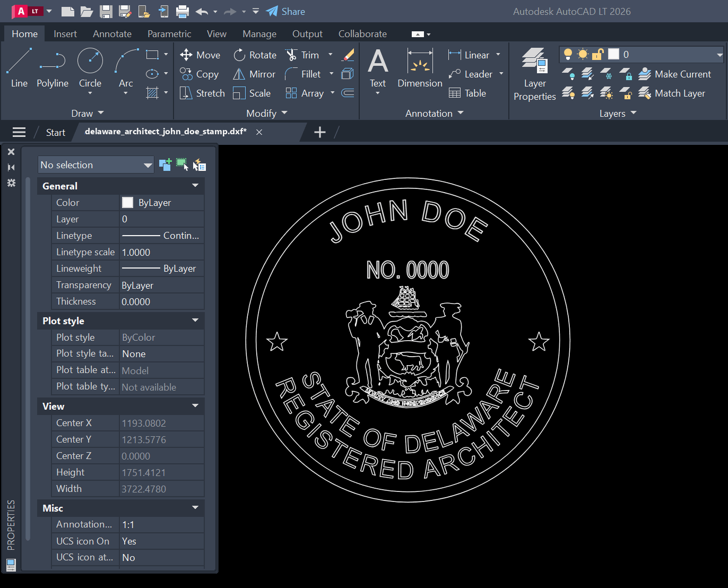Select the Polyline tool
Screen dimensions: 728x588
tap(53, 67)
